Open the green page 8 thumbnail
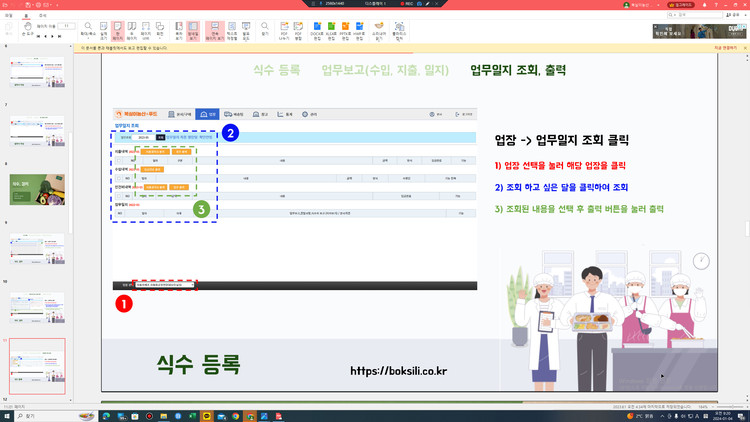750x422 pixels. [x=37, y=189]
